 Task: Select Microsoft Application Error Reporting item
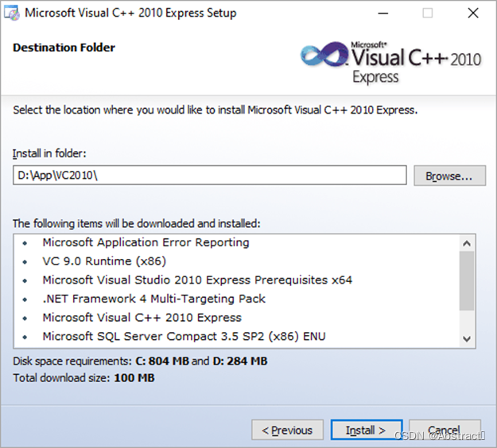tap(146, 242)
